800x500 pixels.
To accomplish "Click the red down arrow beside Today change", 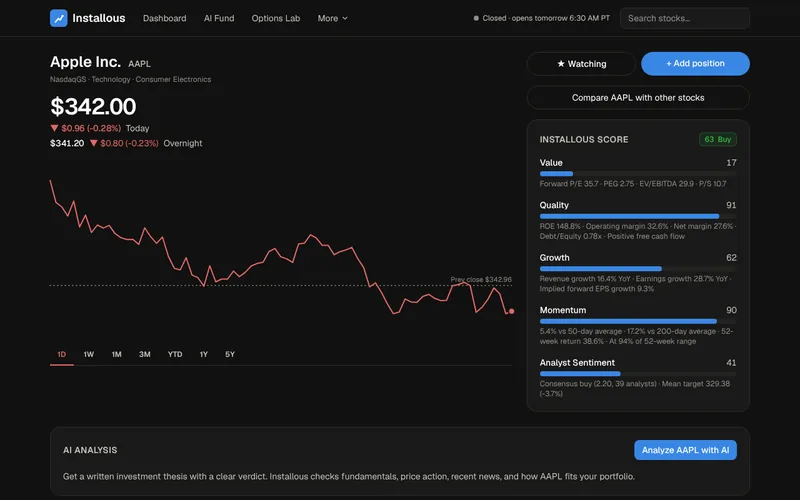I will pos(54,128).
